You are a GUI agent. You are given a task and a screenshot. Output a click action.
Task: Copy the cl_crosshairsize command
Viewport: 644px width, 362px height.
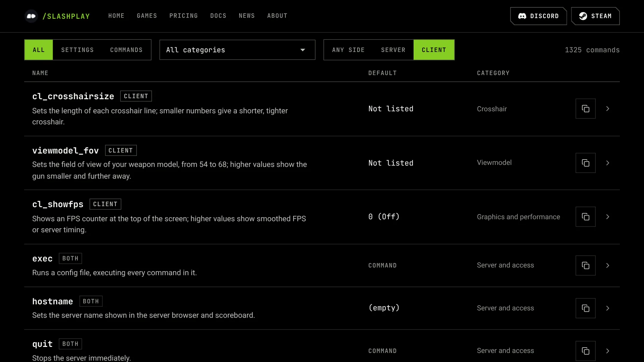click(585, 109)
